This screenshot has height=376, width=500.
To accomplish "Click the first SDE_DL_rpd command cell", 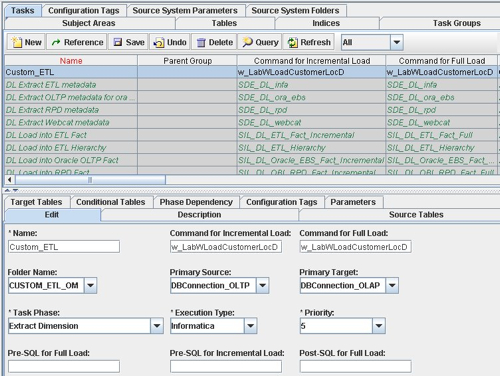I will pyautogui.click(x=311, y=110).
